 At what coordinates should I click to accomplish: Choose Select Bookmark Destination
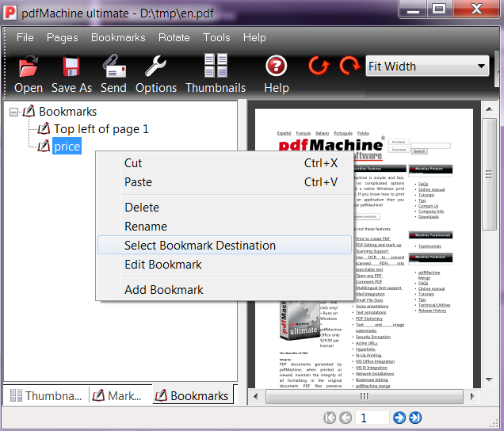tap(200, 246)
